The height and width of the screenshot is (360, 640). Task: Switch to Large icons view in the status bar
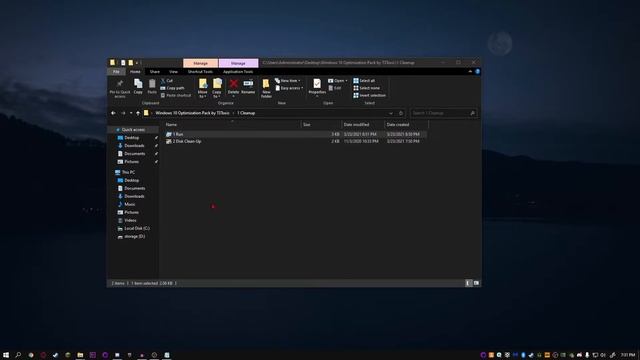coord(476,283)
